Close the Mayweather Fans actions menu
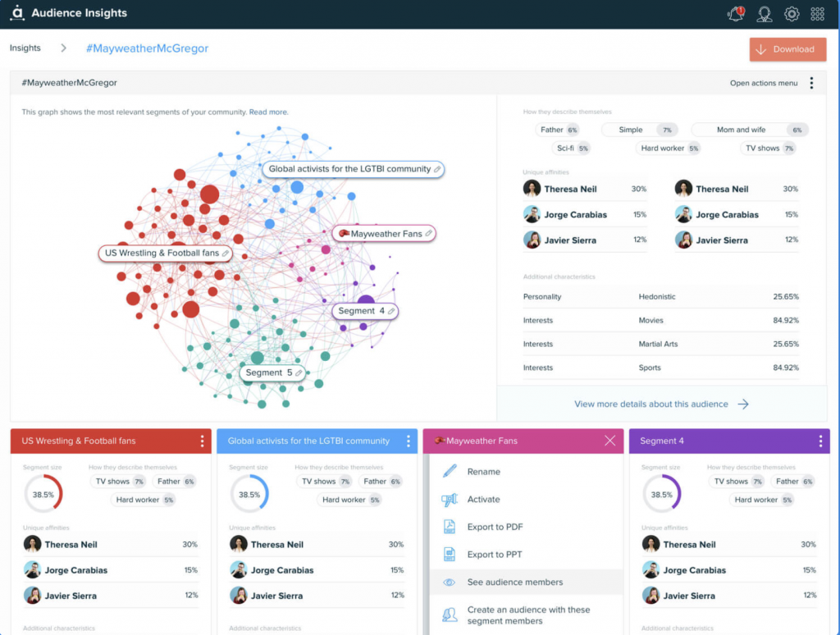 coord(609,441)
